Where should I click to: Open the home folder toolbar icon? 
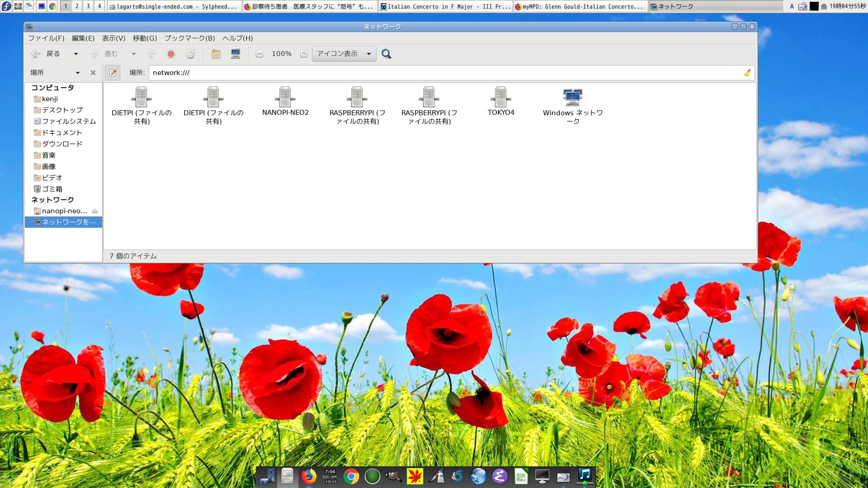coord(216,54)
